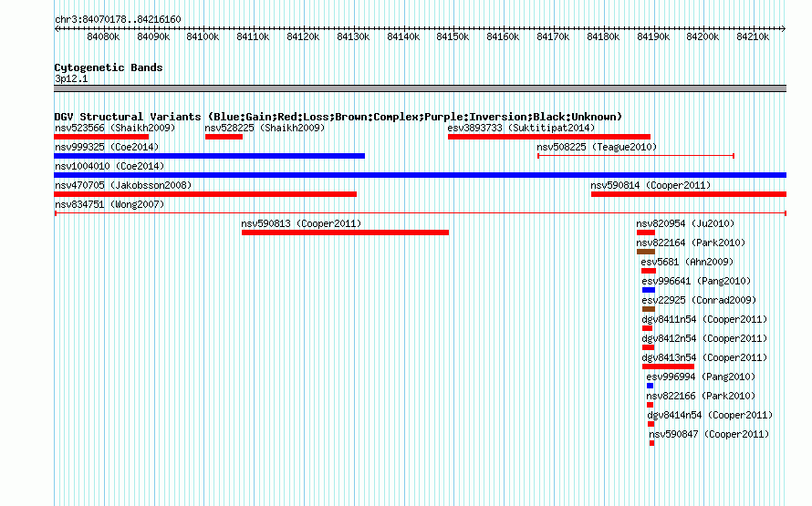Viewport: 812px width, 506px height.
Task: Click the nsv1004010 (Coe2014) label
Action: [x=109, y=166]
